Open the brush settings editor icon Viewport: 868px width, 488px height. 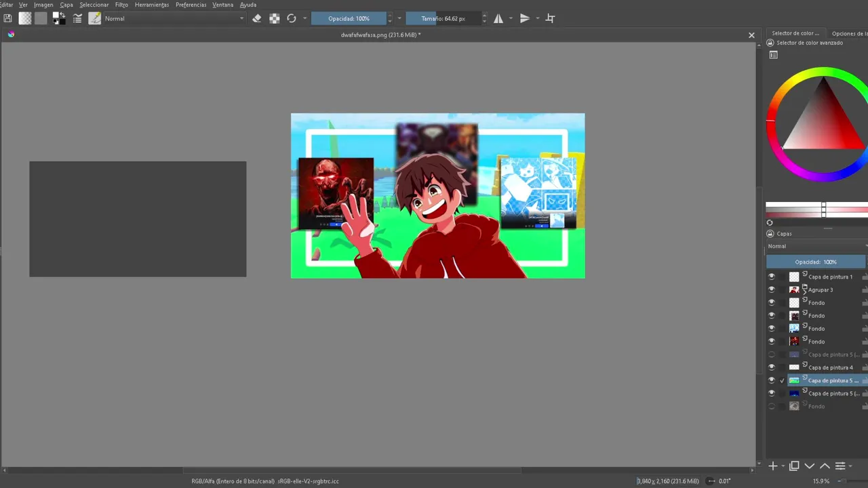point(77,18)
